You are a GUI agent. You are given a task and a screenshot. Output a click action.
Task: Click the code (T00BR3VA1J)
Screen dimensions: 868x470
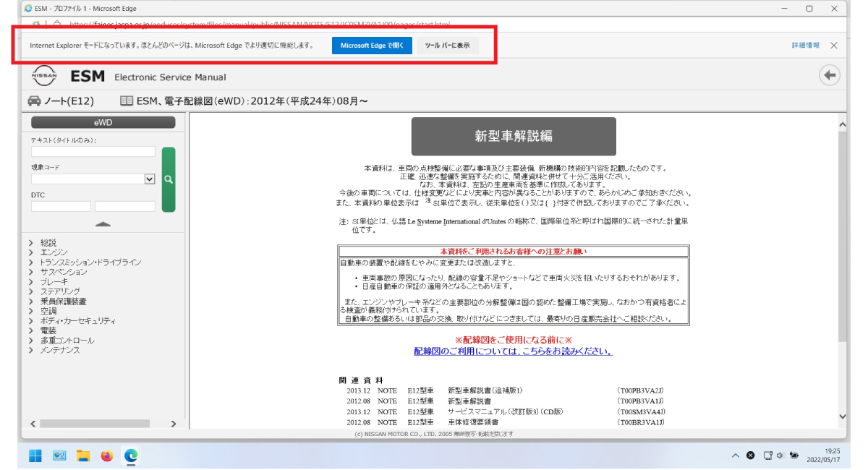[640, 422]
